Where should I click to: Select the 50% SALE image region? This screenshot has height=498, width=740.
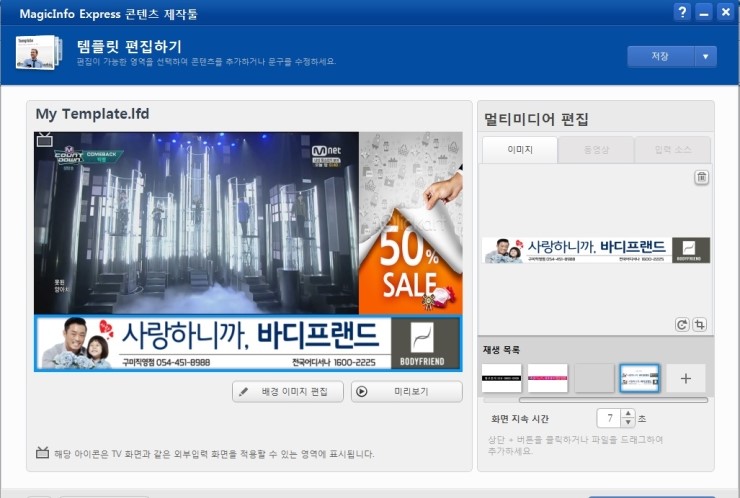(411, 223)
